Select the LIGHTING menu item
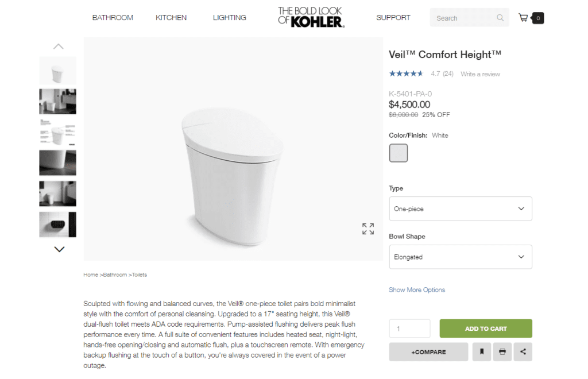Screen dimensions: 588x379 coord(229,17)
